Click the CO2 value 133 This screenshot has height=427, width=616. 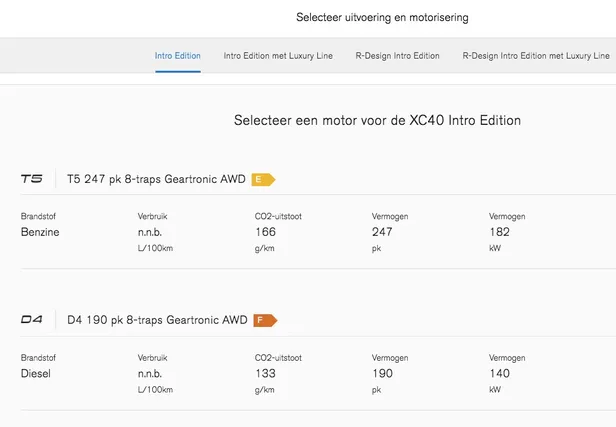(266, 373)
